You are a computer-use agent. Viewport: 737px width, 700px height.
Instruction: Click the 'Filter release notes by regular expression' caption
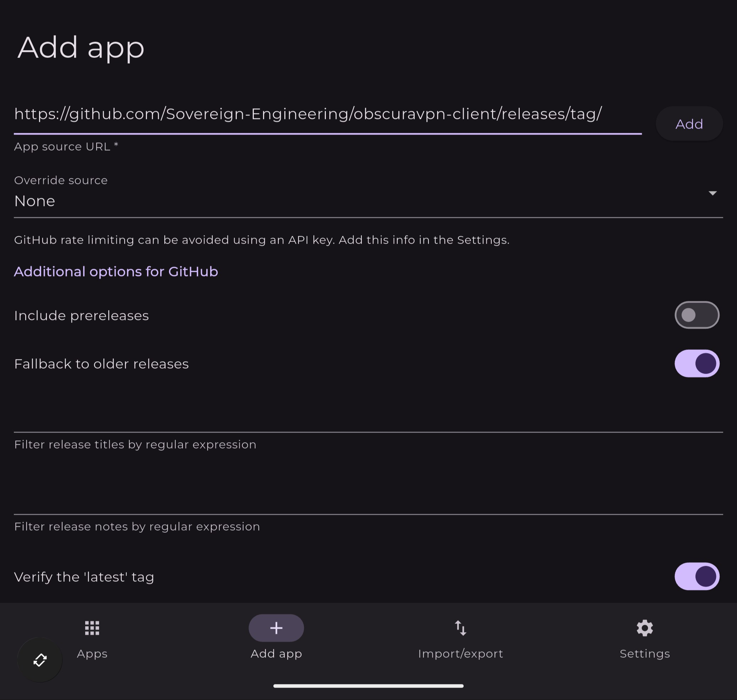pos(137,526)
